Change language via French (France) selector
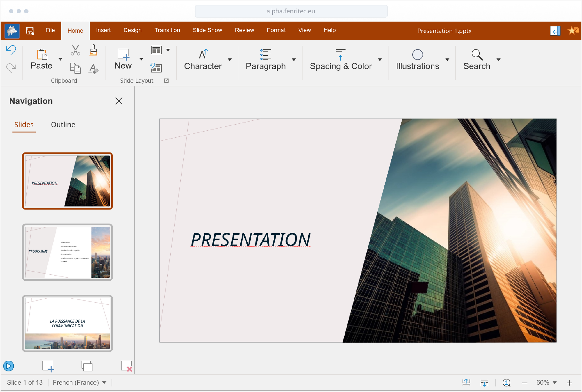Screen dimensions: 582x392 point(80,382)
